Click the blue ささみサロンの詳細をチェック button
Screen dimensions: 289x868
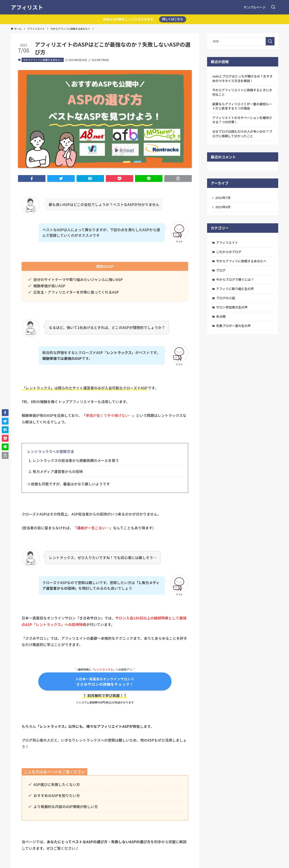point(105,681)
